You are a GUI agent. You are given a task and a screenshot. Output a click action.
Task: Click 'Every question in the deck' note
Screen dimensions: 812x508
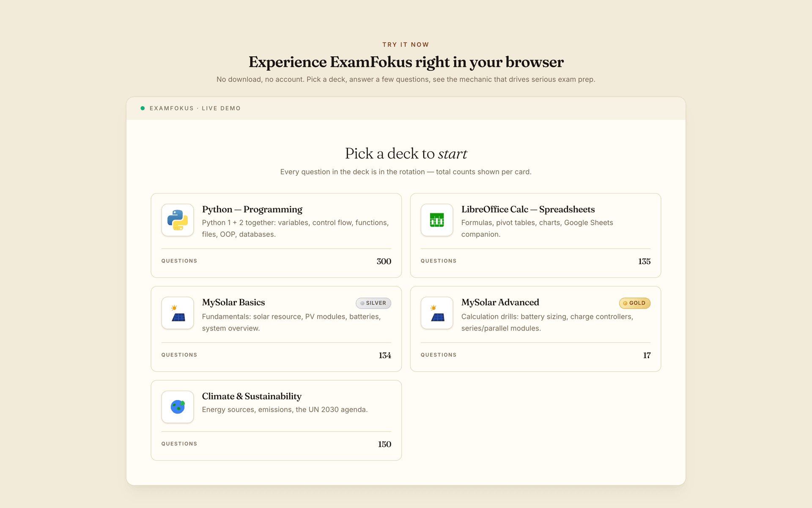point(406,172)
